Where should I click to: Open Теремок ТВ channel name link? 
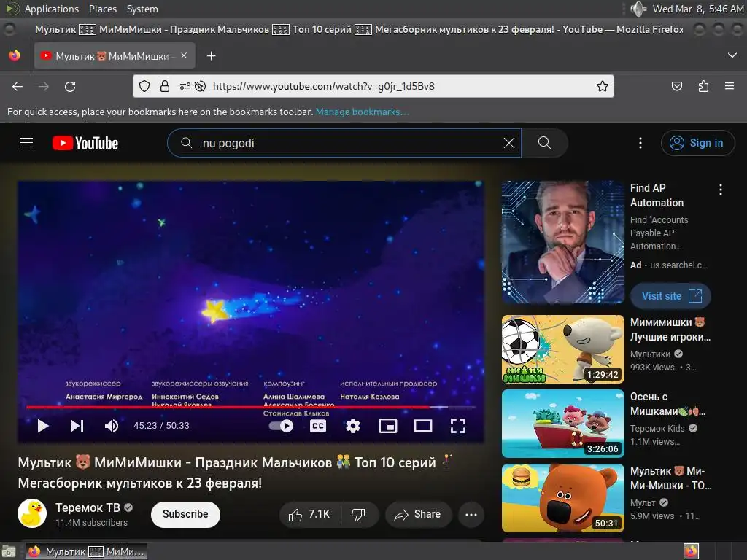[88, 507]
